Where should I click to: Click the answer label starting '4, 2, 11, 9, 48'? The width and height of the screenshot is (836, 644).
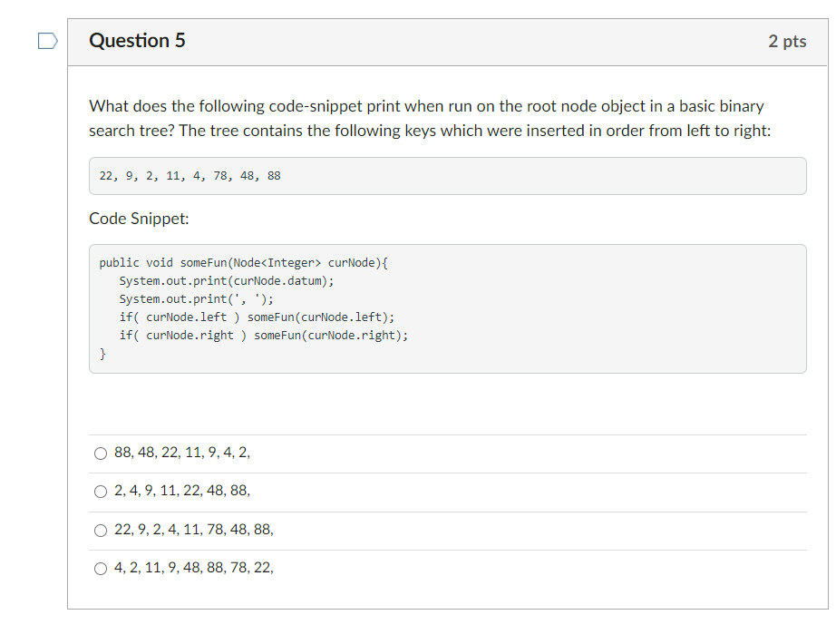[x=193, y=568]
